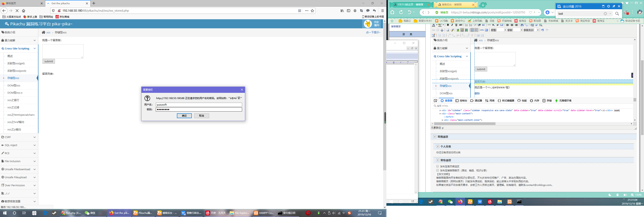Viewport: 644px width, 217px height.
Task: Click the Underline formatting icon
Action: click(x=456, y=25)
